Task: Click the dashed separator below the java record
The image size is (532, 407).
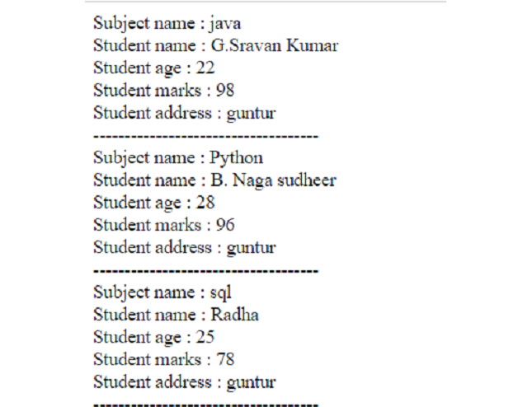Action: tap(205, 134)
